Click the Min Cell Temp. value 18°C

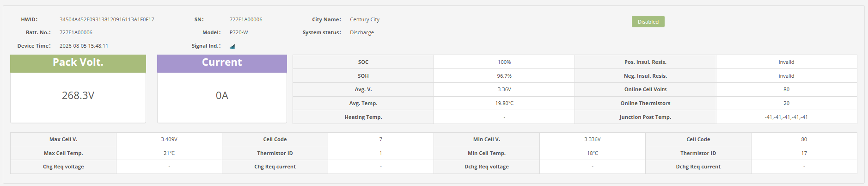click(593, 153)
